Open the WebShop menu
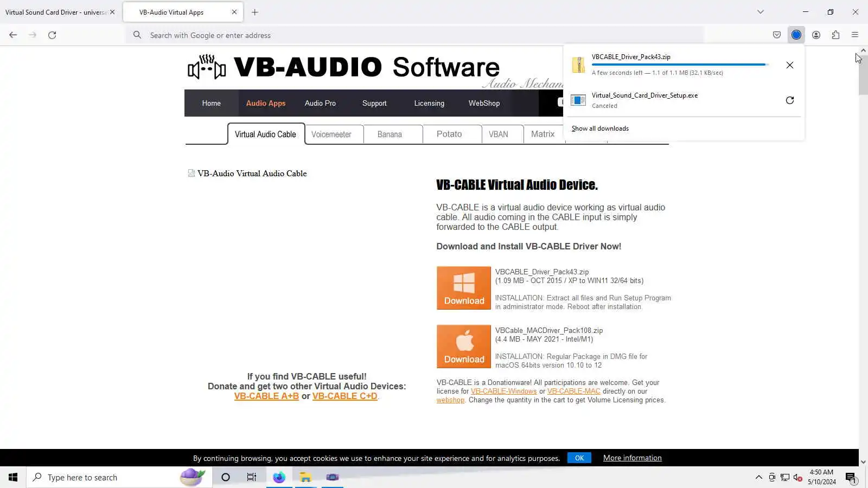Viewport: 868px width, 488px height. 484,103
